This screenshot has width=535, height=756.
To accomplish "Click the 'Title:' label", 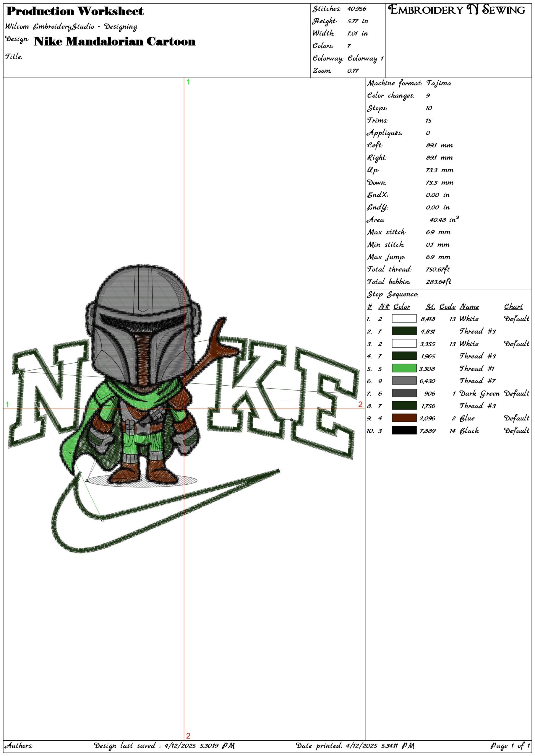I will click(14, 56).
